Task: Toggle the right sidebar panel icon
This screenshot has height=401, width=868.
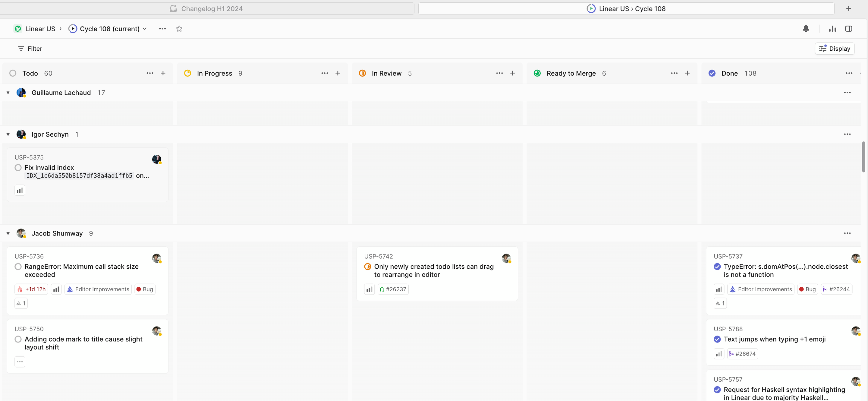Action: [x=848, y=29]
